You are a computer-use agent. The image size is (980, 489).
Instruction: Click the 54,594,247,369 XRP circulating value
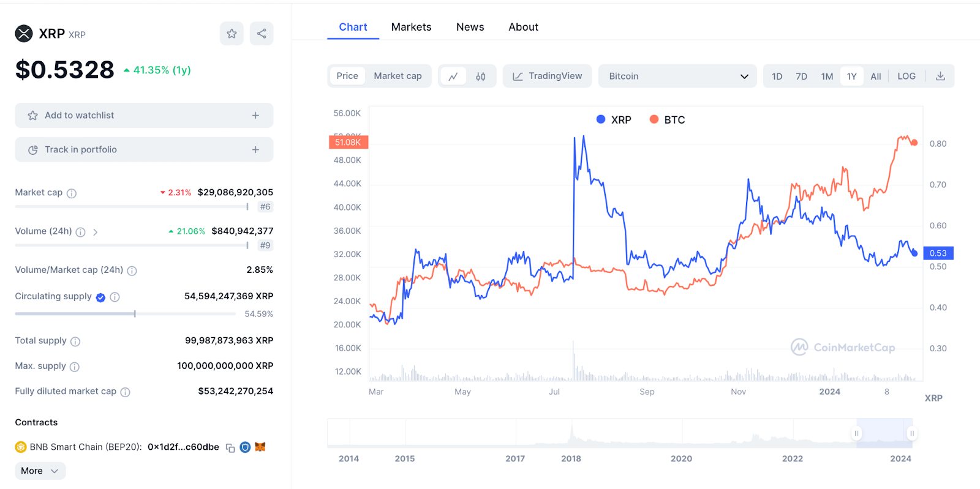tap(229, 296)
